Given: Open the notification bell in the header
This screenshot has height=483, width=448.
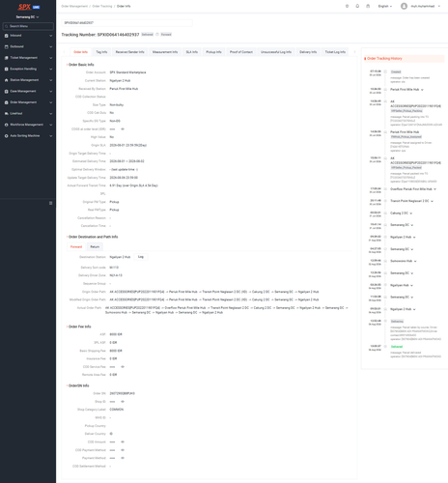Looking at the screenshot, I should pos(357,6).
